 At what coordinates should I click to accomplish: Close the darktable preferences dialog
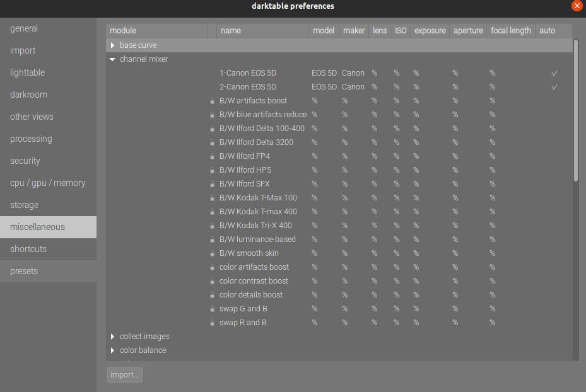[577, 6]
